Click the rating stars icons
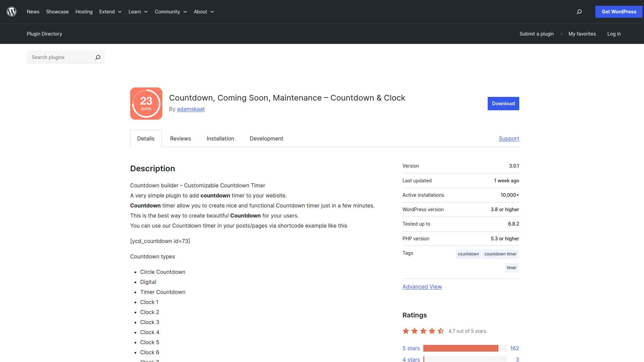 tap(423, 331)
